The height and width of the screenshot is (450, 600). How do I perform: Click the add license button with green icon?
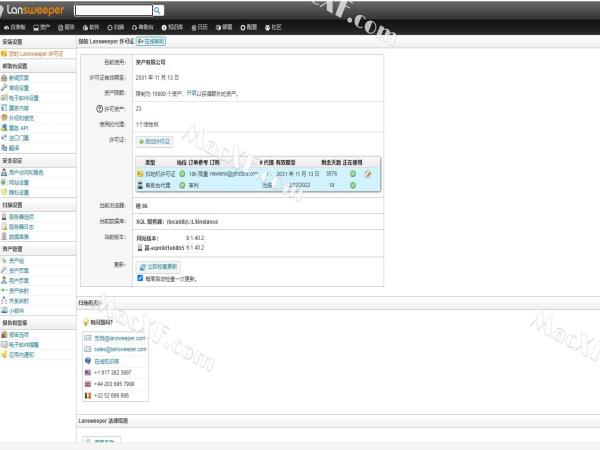point(155,142)
